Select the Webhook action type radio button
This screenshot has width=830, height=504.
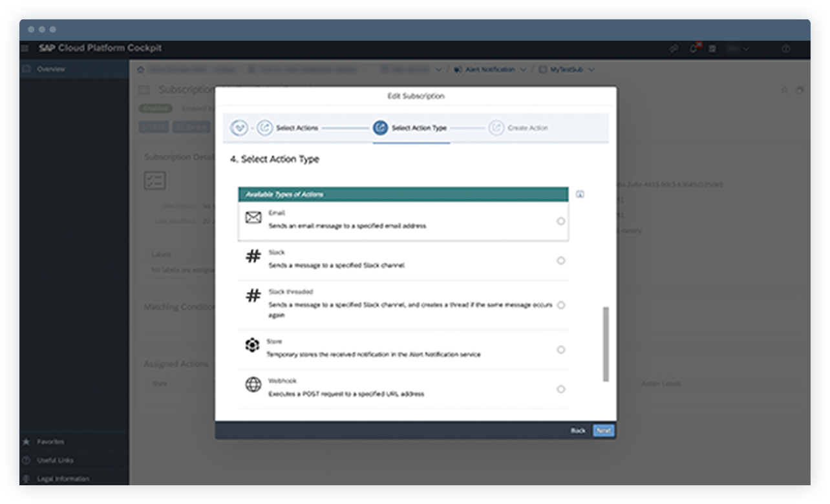pos(560,389)
